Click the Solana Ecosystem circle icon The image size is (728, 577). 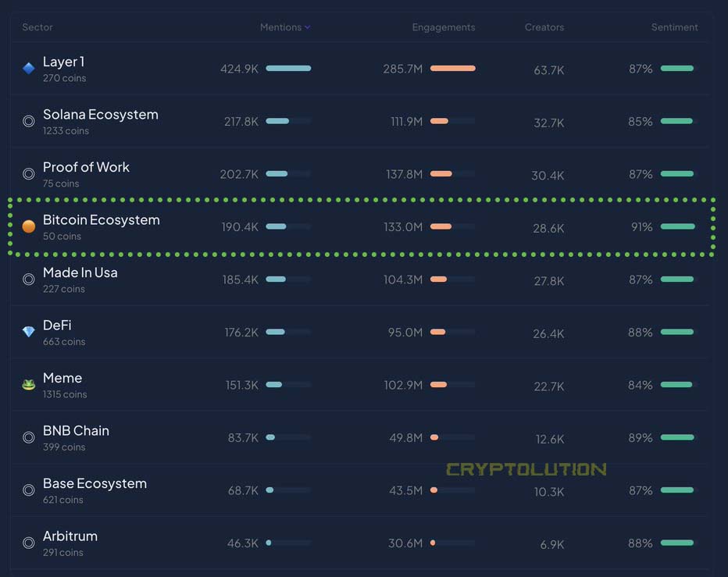[x=29, y=121]
